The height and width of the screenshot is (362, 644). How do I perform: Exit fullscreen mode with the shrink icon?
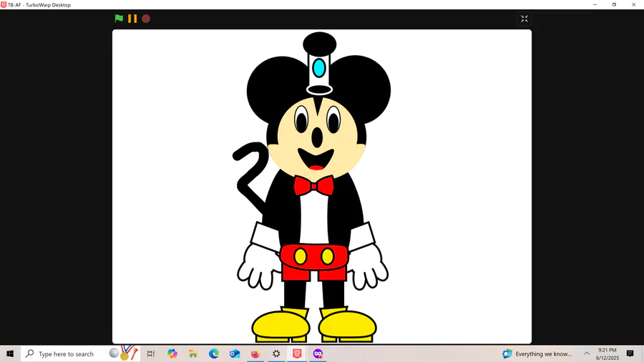click(525, 19)
